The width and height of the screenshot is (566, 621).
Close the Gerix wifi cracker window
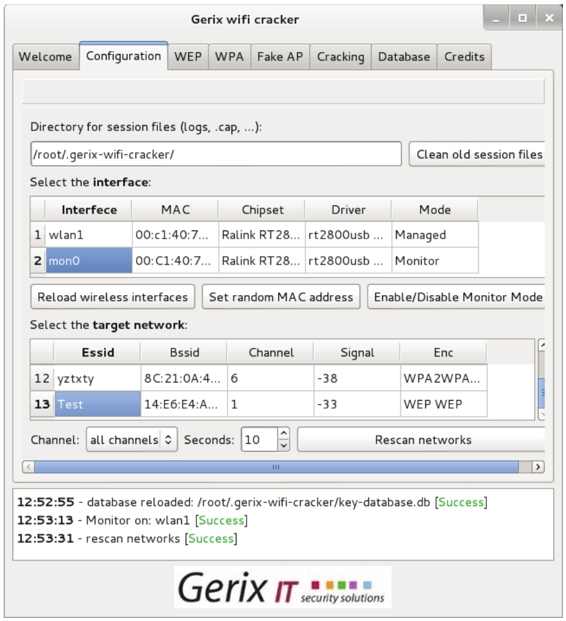point(549,18)
